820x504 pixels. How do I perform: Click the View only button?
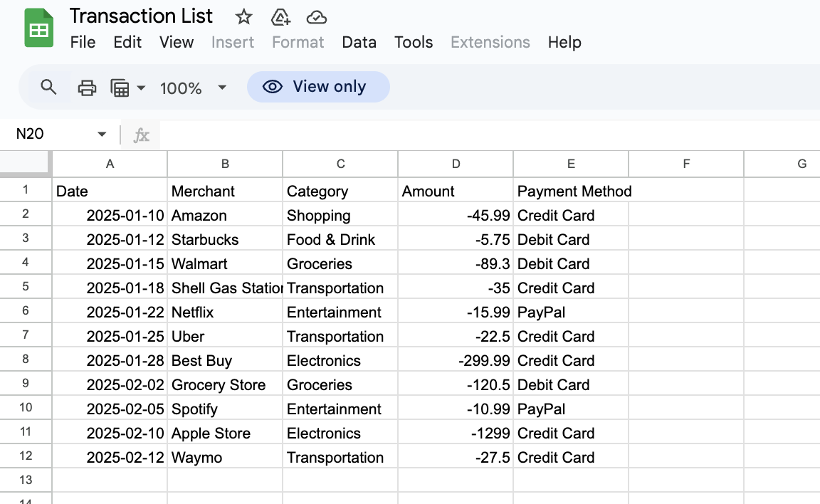(318, 87)
